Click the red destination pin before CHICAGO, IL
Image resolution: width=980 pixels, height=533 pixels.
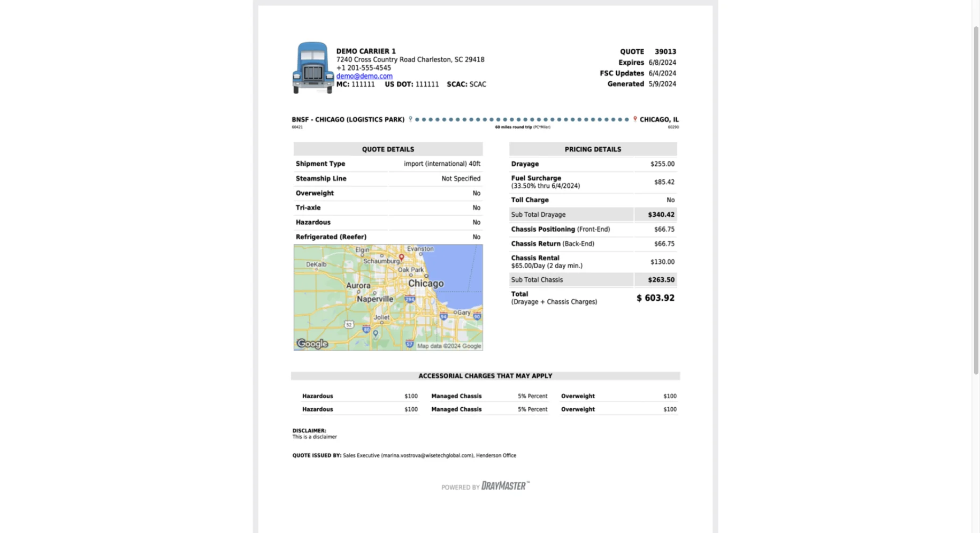point(635,119)
